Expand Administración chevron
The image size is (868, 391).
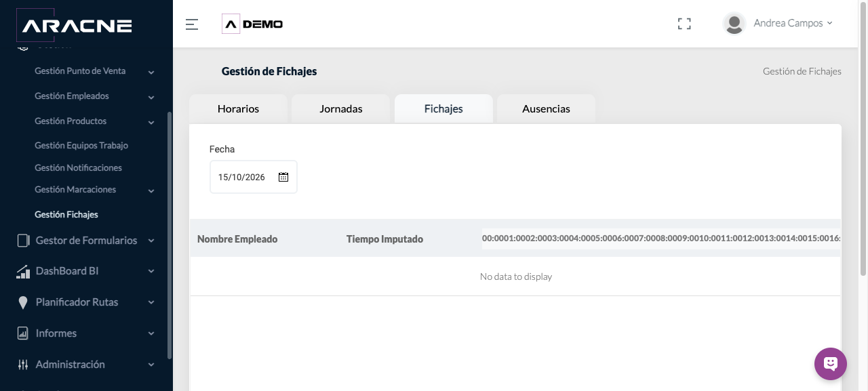pyautogui.click(x=151, y=365)
